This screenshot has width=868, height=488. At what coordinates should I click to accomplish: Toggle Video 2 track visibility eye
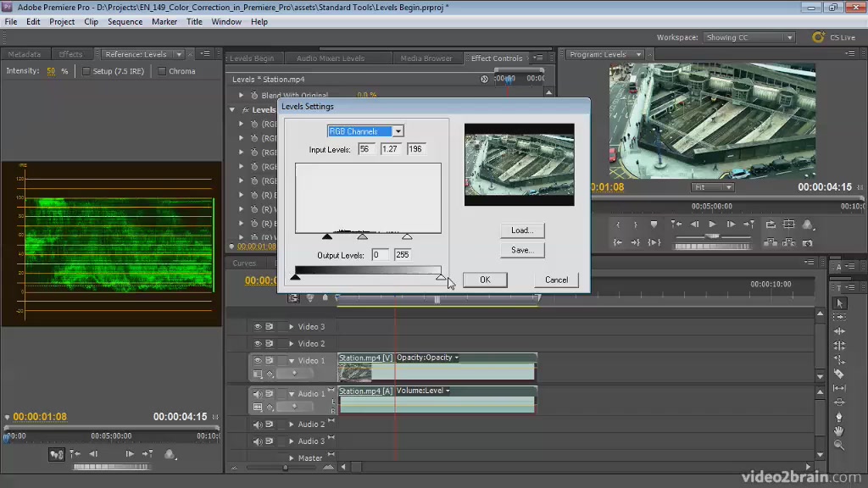pos(258,343)
